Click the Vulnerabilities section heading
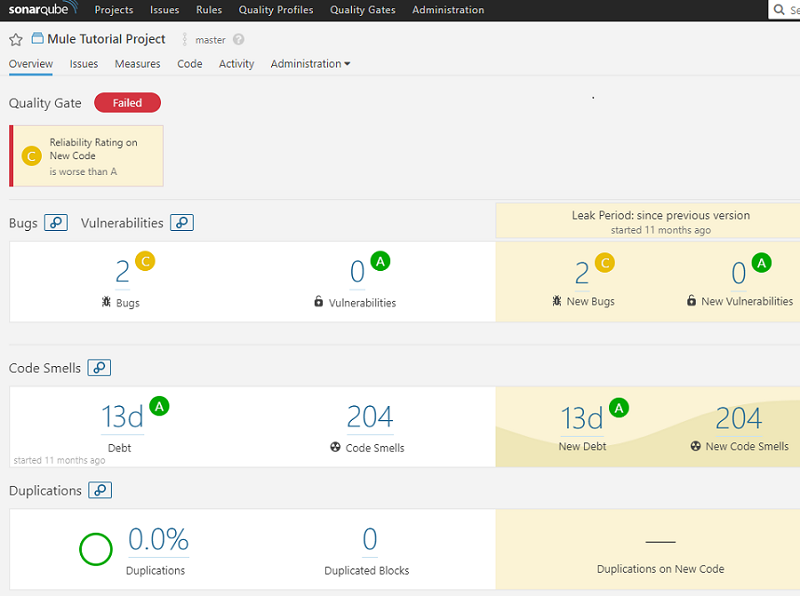This screenshot has width=800, height=596. coord(122,223)
